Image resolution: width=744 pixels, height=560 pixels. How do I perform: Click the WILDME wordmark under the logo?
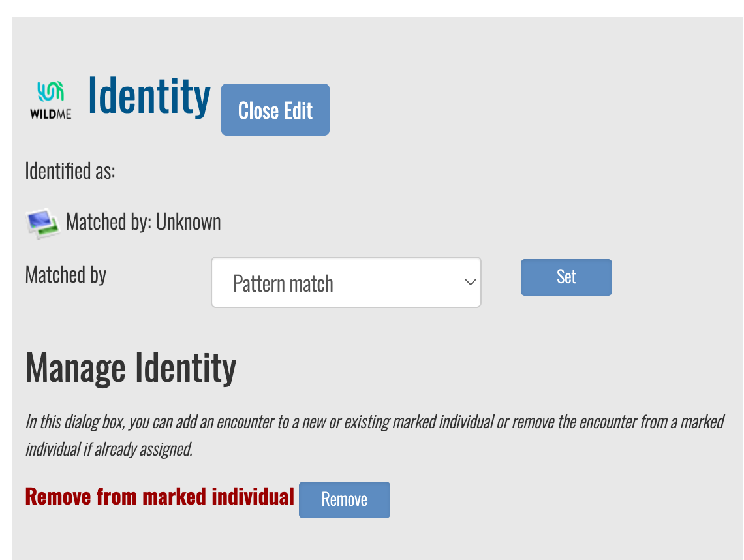(x=51, y=114)
